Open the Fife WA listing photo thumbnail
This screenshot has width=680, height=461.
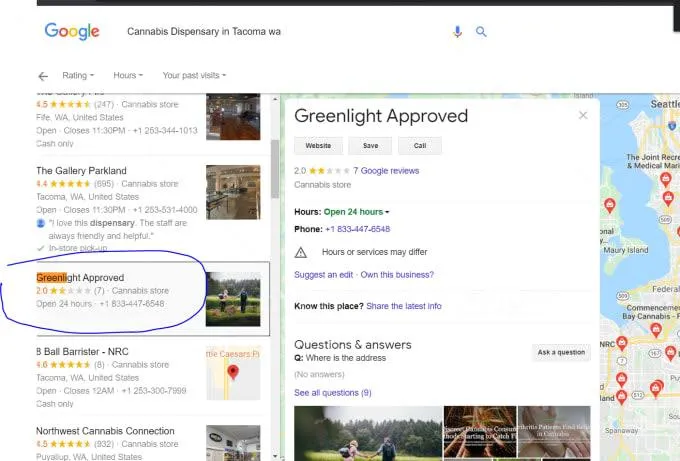(233, 117)
